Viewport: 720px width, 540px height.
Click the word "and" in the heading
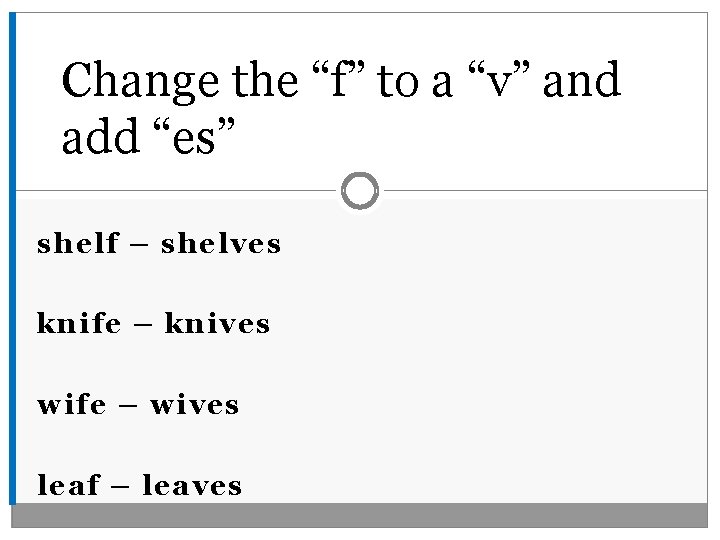(x=582, y=80)
